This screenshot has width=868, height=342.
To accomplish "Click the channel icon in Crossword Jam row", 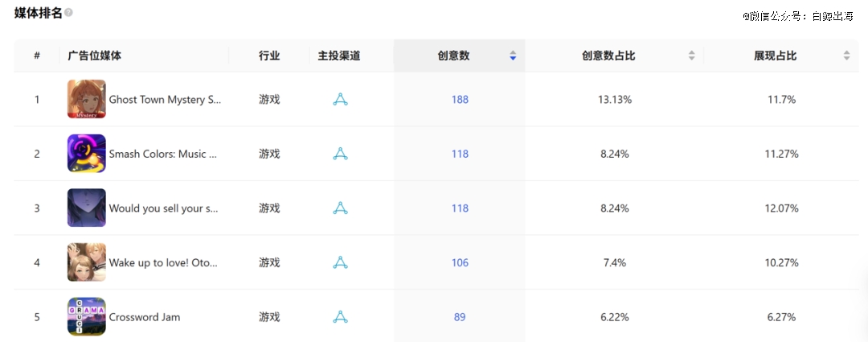I will point(340,317).
